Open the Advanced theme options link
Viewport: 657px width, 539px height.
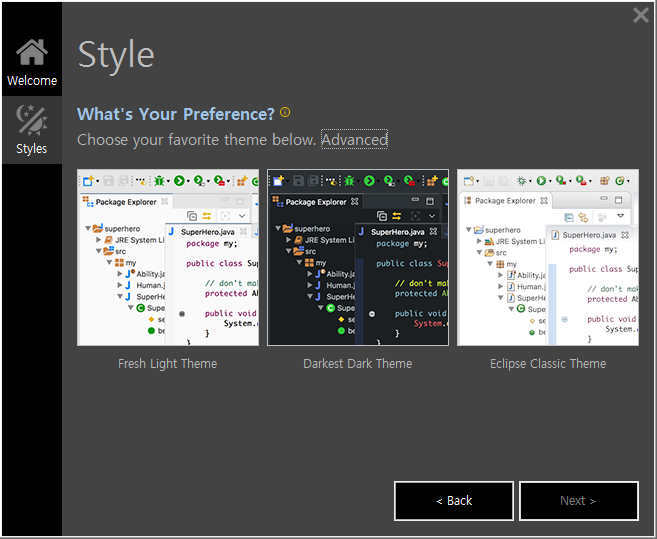[x=354, y=140]
